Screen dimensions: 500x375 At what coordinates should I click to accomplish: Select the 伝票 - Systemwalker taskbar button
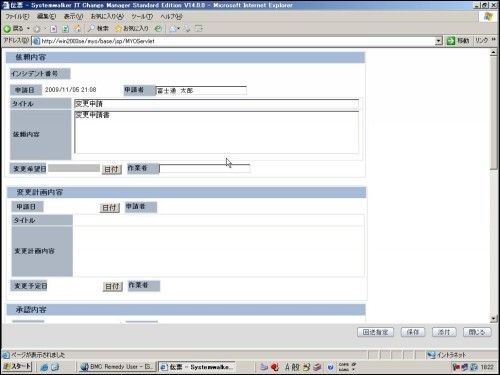pyautogui.click(x=197, y=367)
